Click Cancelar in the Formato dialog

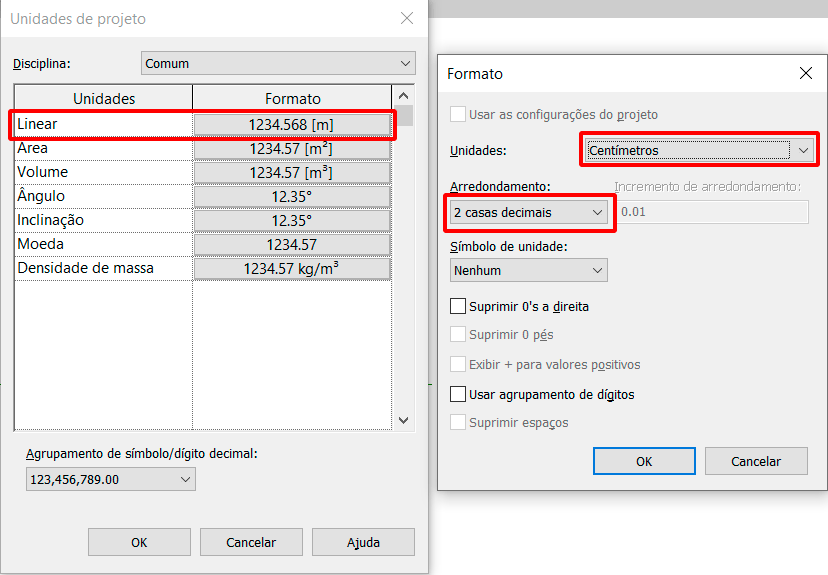coord(756,461)
